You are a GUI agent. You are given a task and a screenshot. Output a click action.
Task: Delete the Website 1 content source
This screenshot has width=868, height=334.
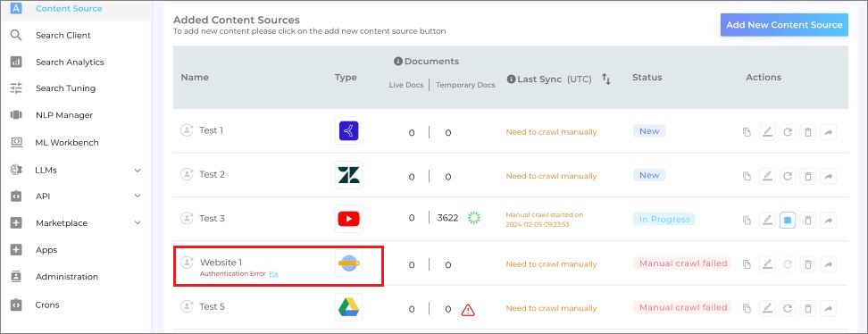point(807,264)
